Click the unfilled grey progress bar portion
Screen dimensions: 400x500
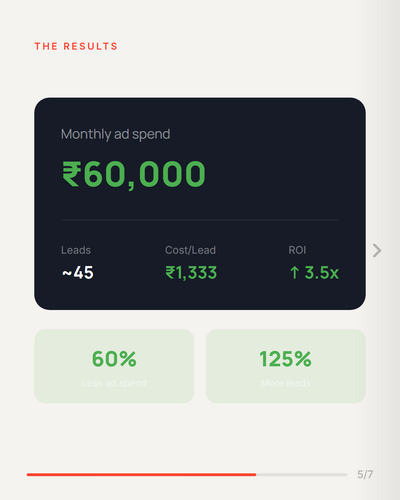(x=302, y=474)
